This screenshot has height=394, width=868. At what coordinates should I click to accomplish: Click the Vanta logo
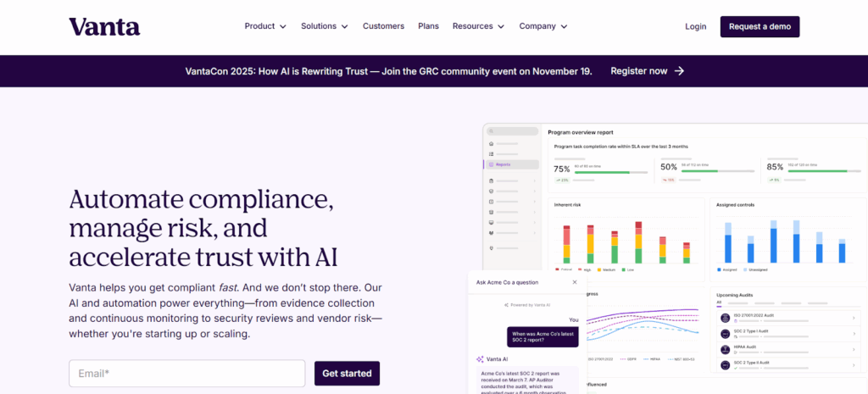click(104, 26)
